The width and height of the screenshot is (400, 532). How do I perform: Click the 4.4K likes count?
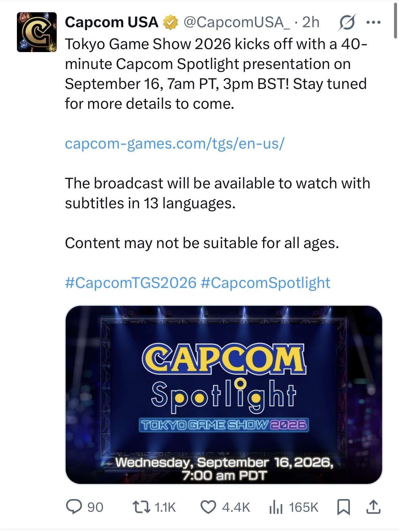[236, 507]
